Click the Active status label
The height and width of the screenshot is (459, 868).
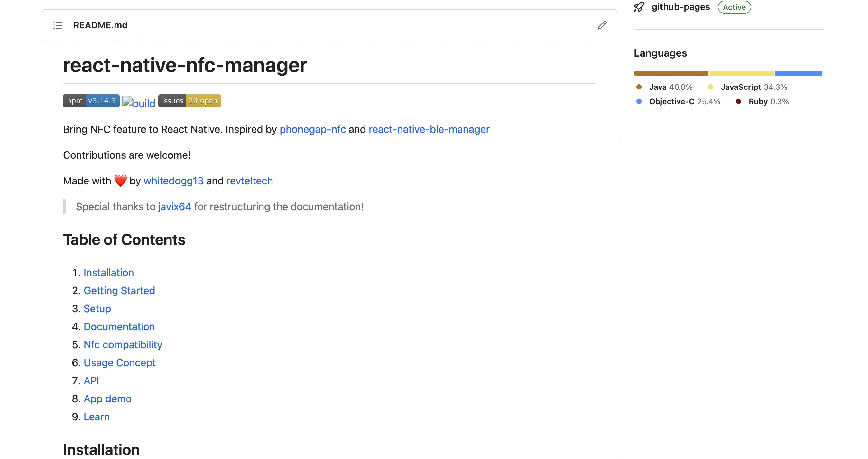click(x=734, y=7)
